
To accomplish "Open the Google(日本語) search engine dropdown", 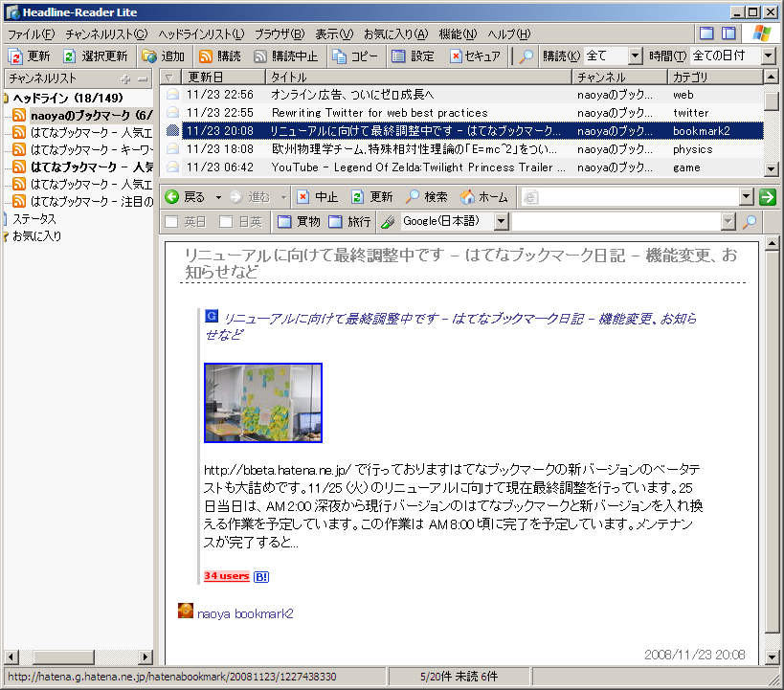I will 502,221.
